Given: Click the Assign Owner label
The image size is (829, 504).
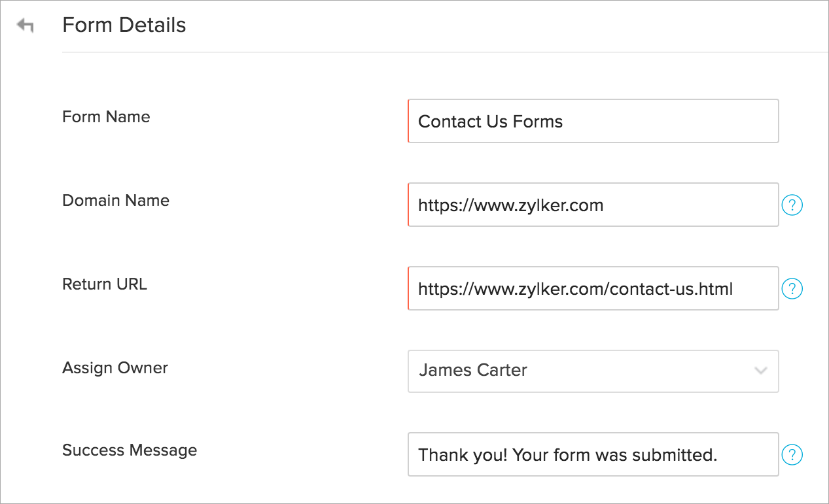Looking at the screenshot, I should pos(115,368).
